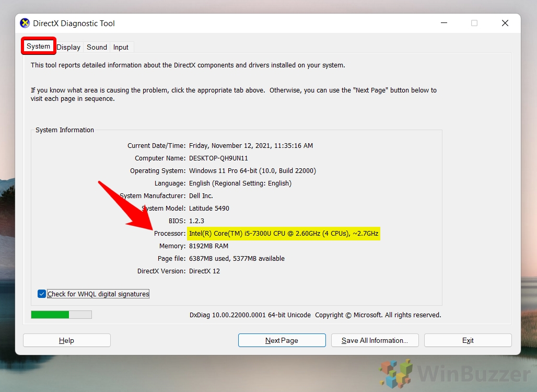Close the DirectX Diagnostic Tool window
This screenshot has height=392, width=537.
tap(505, 23)
